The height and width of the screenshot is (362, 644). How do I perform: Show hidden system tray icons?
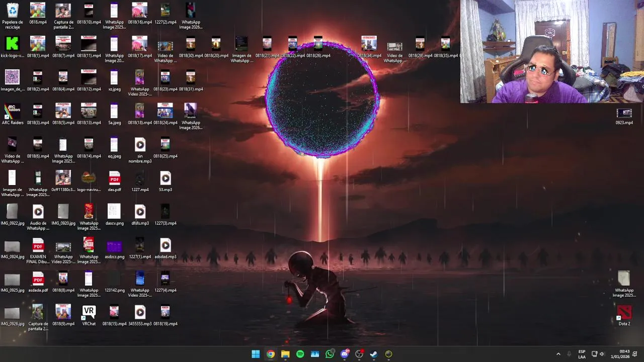point(558,354)
